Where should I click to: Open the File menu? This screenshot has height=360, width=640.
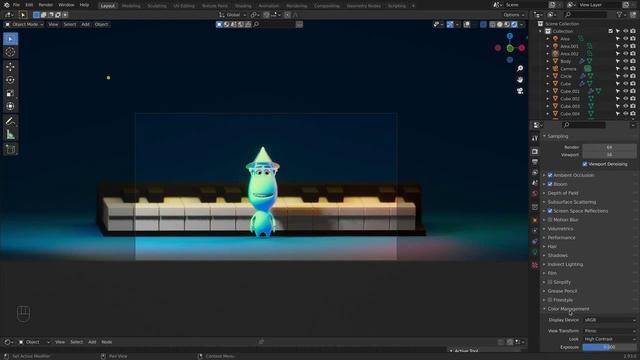click(x=16, y=5)
